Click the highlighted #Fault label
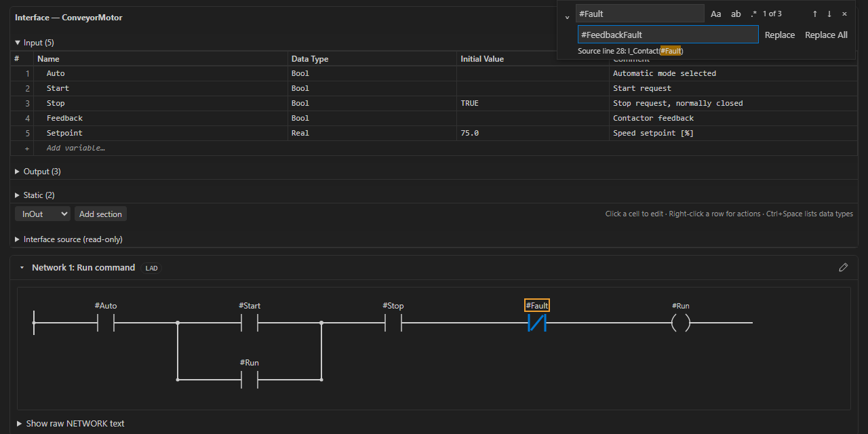This screenshot has width=868, height=434. [x=537, y=306]
